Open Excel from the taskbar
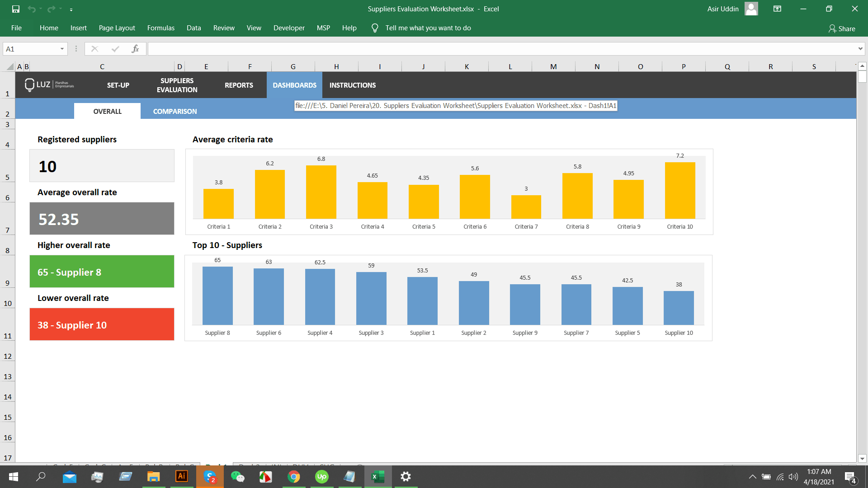The width and height of the screenshot is (868, 488). coord(378,477)
